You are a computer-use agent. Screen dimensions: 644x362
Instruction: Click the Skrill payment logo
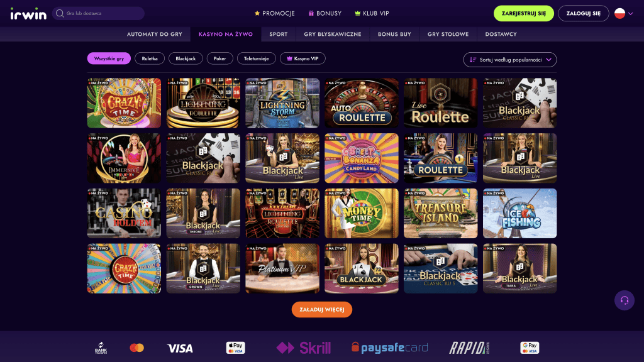tap(304, 348)
